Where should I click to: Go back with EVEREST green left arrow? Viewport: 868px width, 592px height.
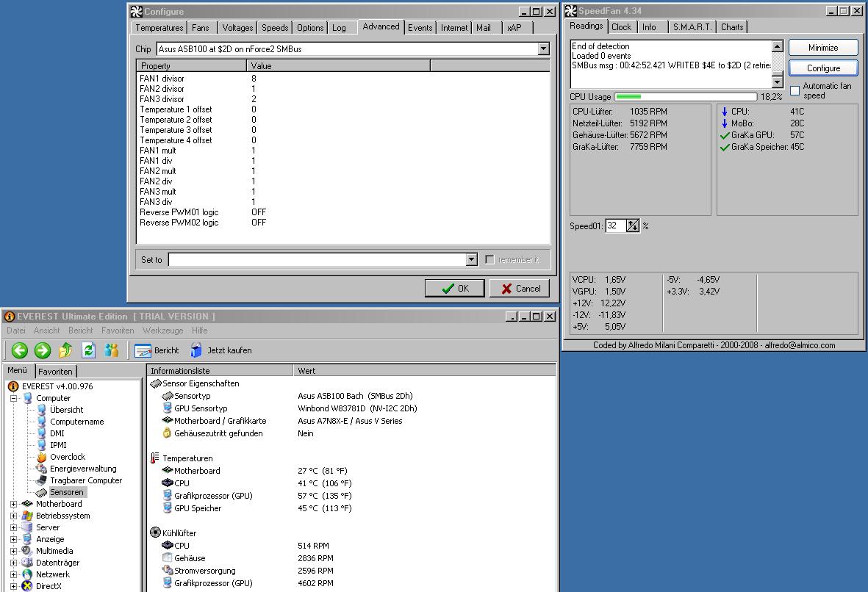19,350
